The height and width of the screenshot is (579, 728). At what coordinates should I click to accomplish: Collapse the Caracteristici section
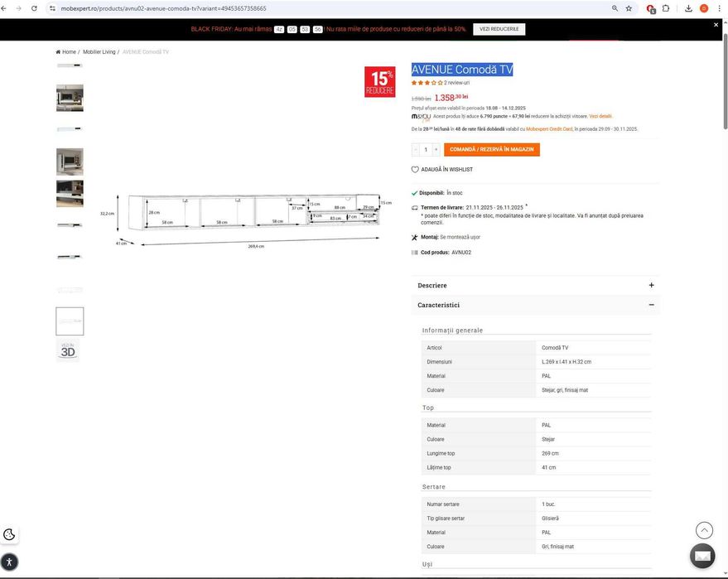pyautogui.click(x=535, y=305)
